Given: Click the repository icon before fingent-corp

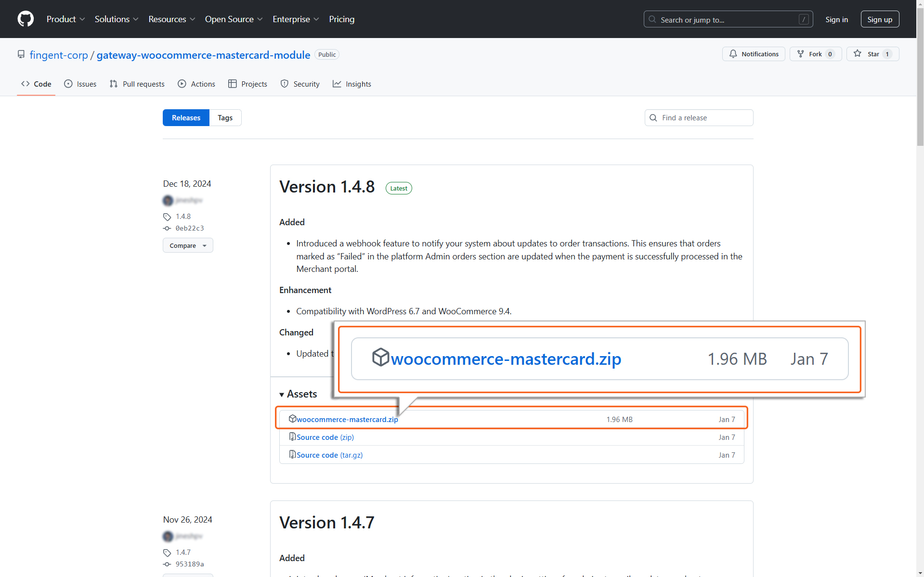Looking at the screenshot, I should pos(21,54).
